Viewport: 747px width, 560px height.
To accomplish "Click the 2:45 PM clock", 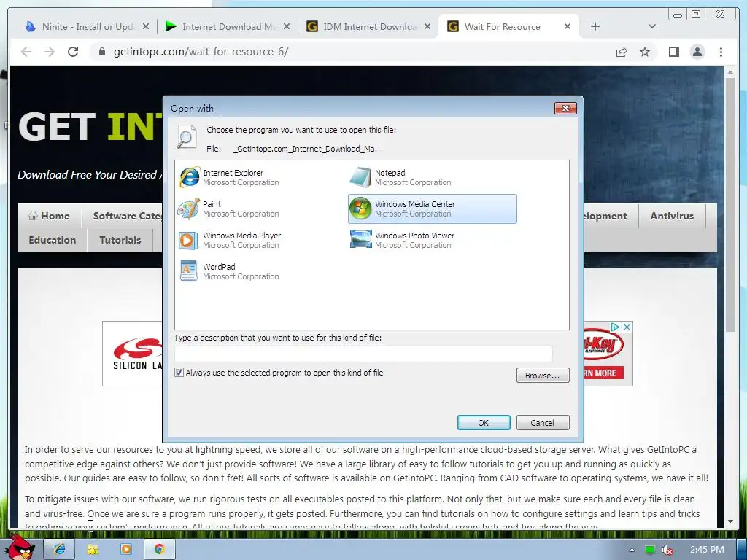I will pos(707,550).
